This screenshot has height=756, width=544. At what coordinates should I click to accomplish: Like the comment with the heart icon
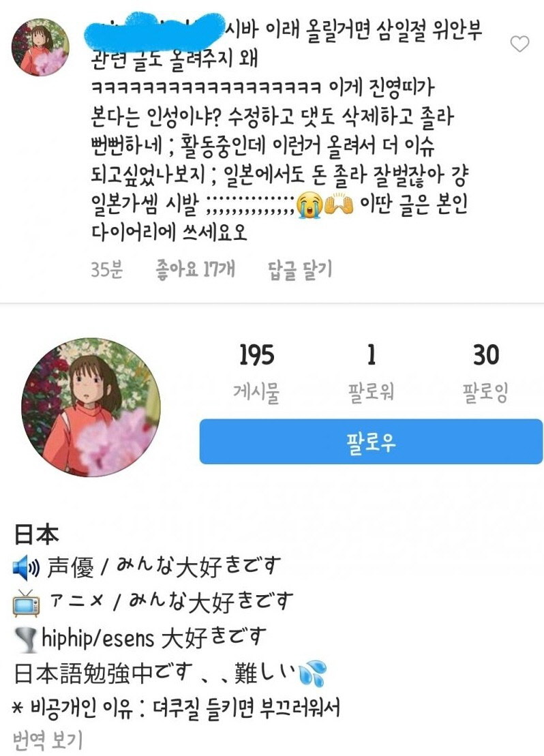[519, 44]
